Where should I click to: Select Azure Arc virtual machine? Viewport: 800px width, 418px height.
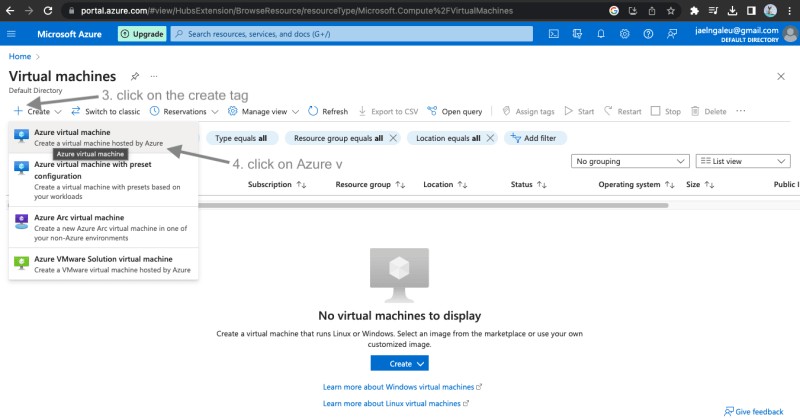[104, 228]
